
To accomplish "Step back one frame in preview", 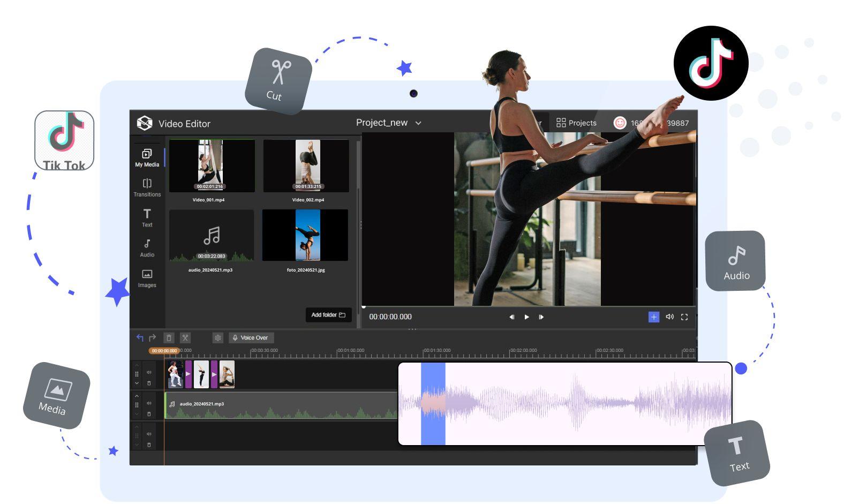I will point(511,317).
